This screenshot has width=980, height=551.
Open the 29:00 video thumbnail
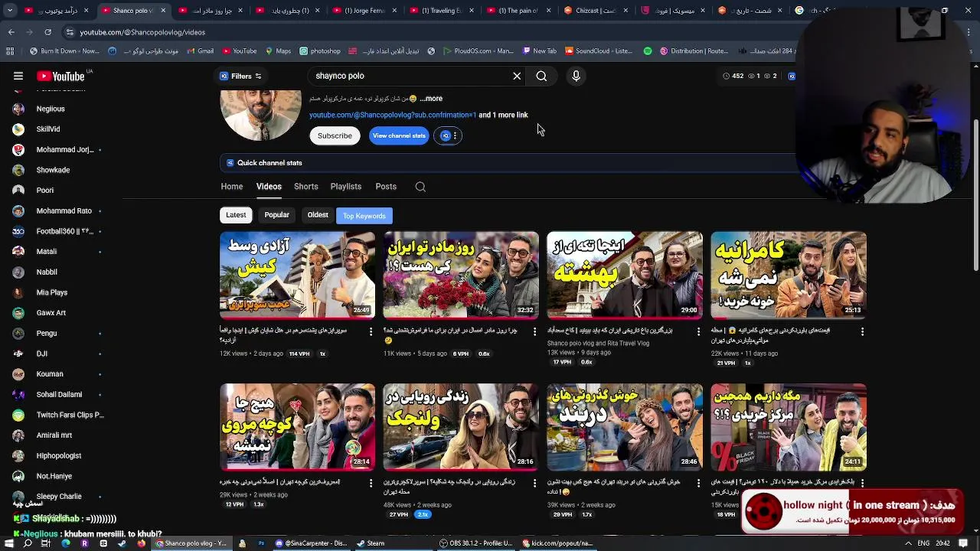pos(625,275)
